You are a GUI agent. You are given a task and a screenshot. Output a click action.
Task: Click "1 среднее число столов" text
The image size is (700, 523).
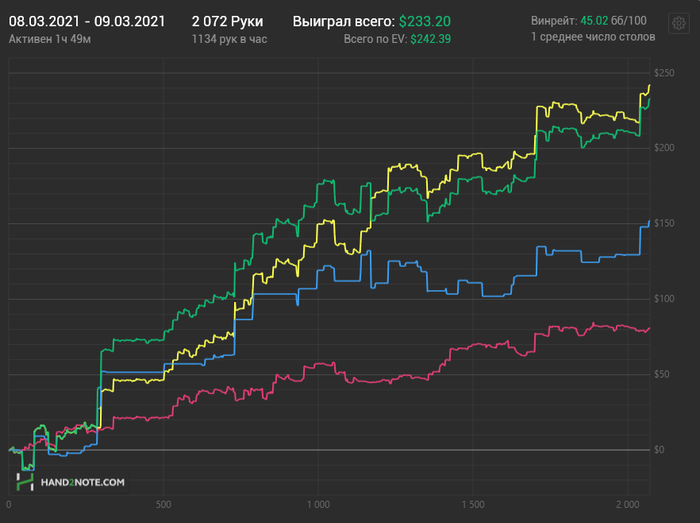[x=593, y=37]
